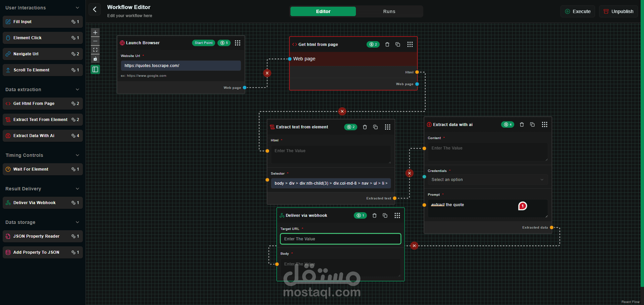Click the trash icon on Deliver via webhook node
The height and width of the screenshot is (305, 644).
pyautogui.click(x=374, y=216)
